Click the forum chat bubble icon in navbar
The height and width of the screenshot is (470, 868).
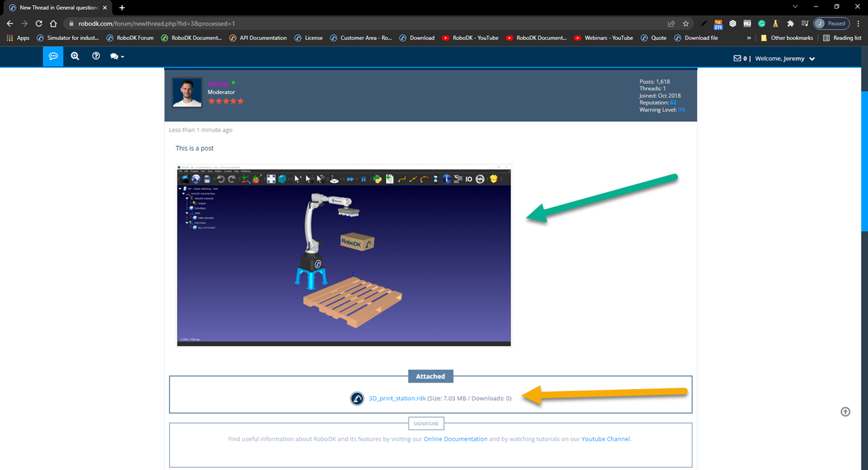(x=53, y=57)
